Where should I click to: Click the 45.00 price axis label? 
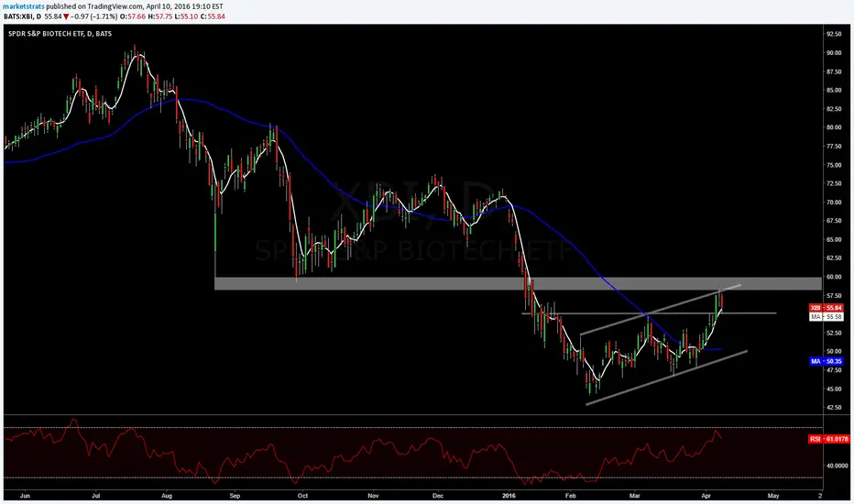[834, 389]
